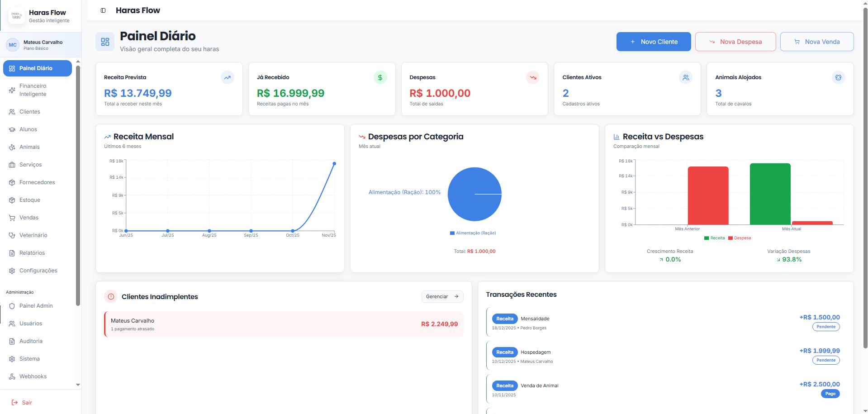Click sidebar scroll down arrow

click(78, 385)
